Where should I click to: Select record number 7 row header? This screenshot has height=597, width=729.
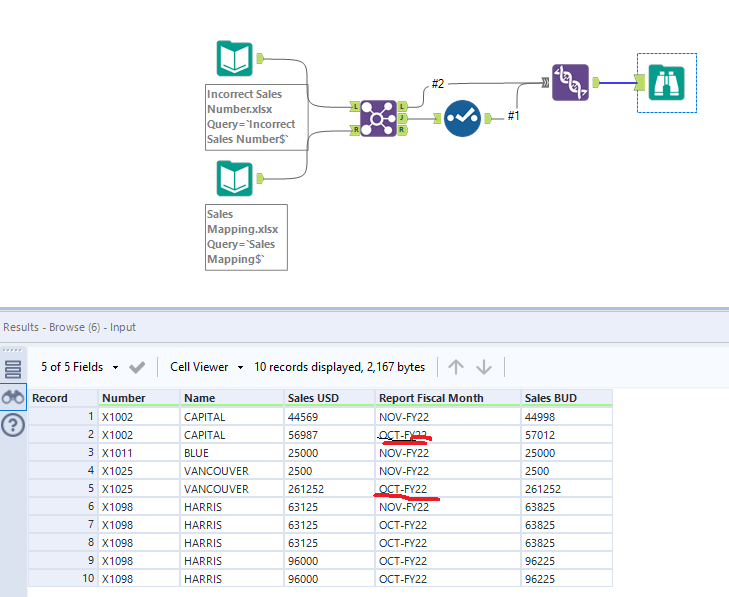coord(63,525)
